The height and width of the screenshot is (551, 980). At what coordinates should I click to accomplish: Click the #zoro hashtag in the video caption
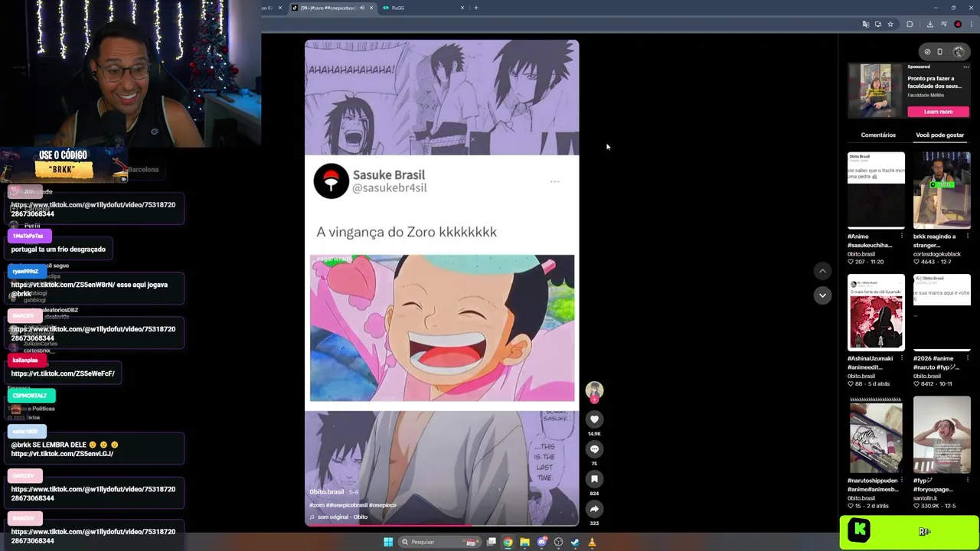(316, 505)
